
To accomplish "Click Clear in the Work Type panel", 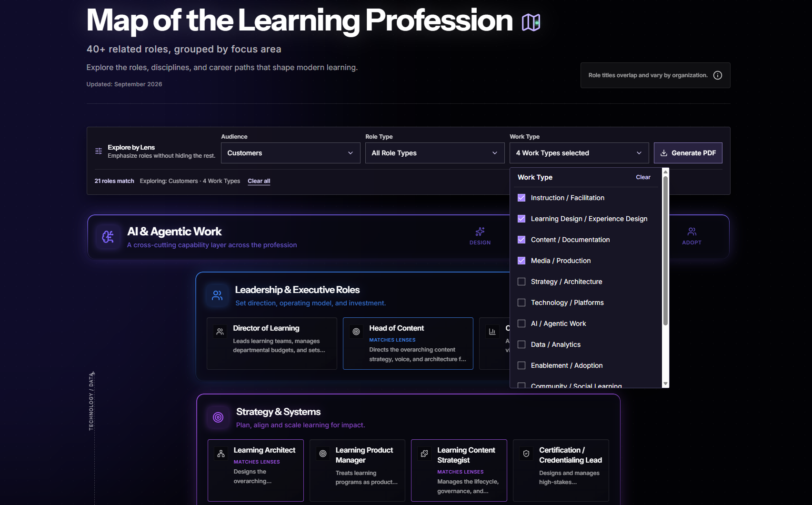I will [x=643, y=177].
